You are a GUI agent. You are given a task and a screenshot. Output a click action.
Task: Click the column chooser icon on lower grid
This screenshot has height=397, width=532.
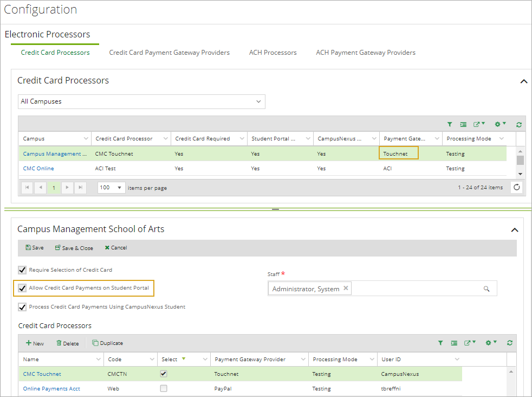455,343
